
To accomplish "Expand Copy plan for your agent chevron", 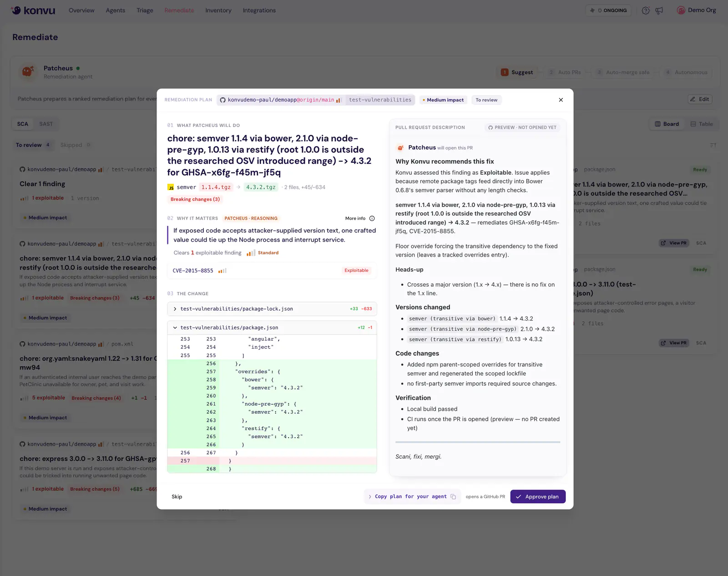I will [x=370, y=496].
